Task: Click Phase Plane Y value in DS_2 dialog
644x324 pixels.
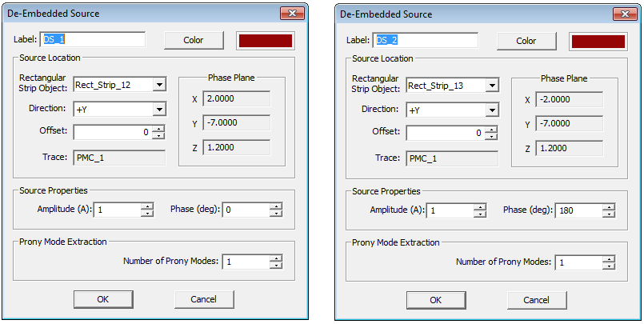Action: point(570,124)
